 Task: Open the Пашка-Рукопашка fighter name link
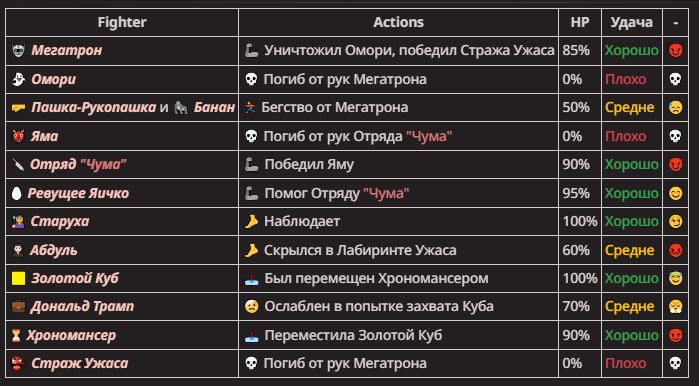pos(94,107)
